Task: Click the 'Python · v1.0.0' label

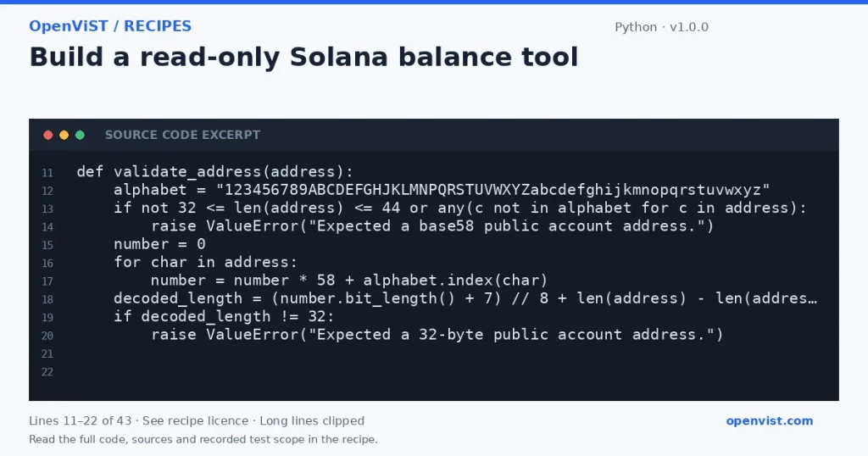Action: 661,27
